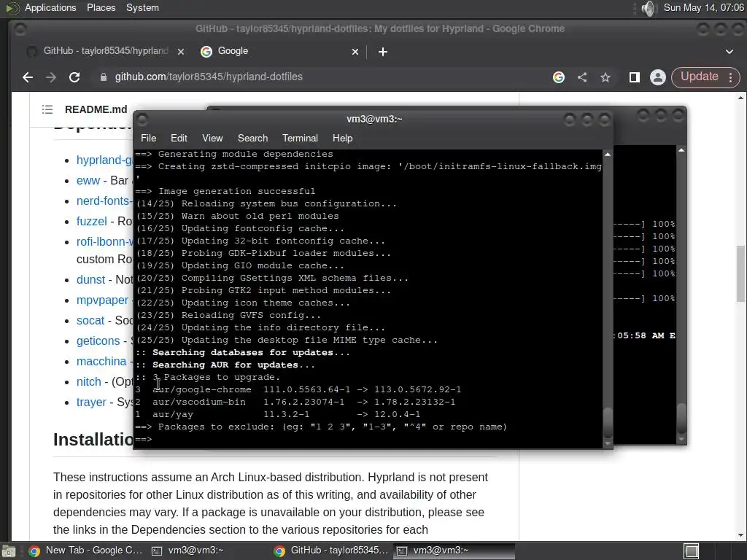Click the aur/yay package line

tap(278, 414)
